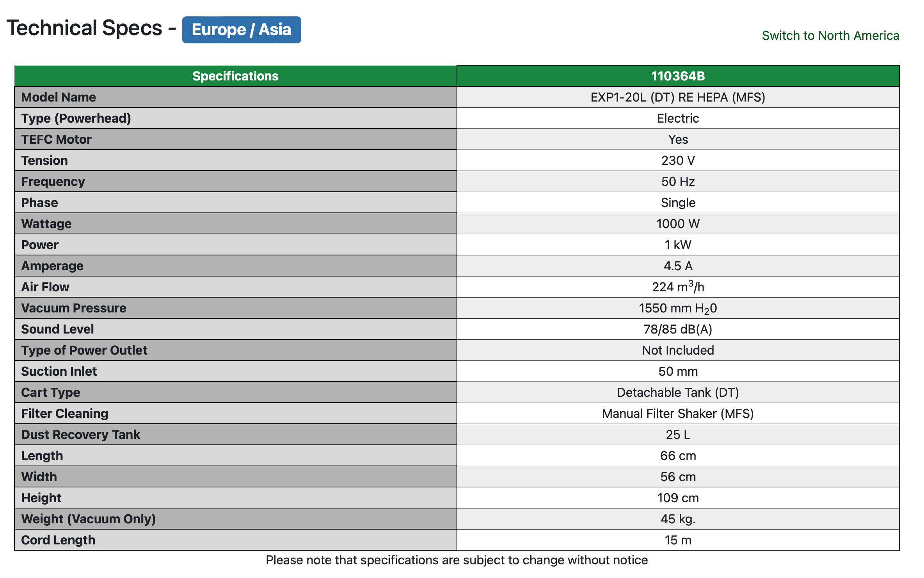This screenshot has width=924, height=578.
Task: Select the Europe / Asia region badge
Action: [242, 30]
